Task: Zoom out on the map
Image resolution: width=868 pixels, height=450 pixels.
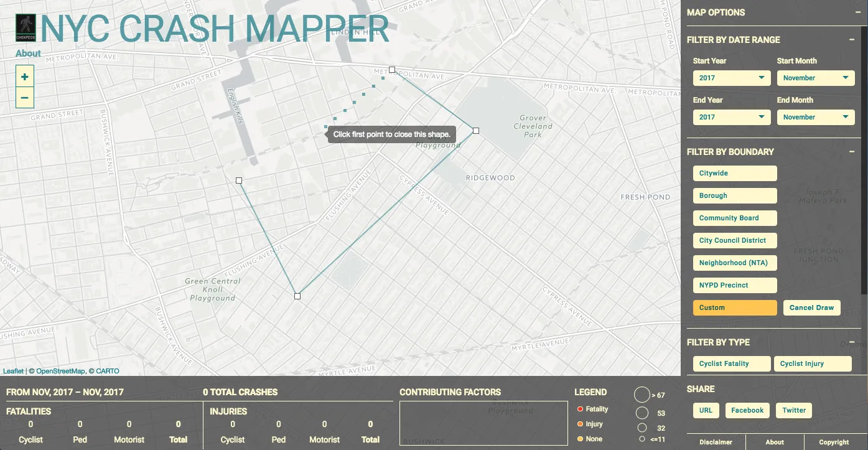Action: pyautogui.click(x=24, y=97)
